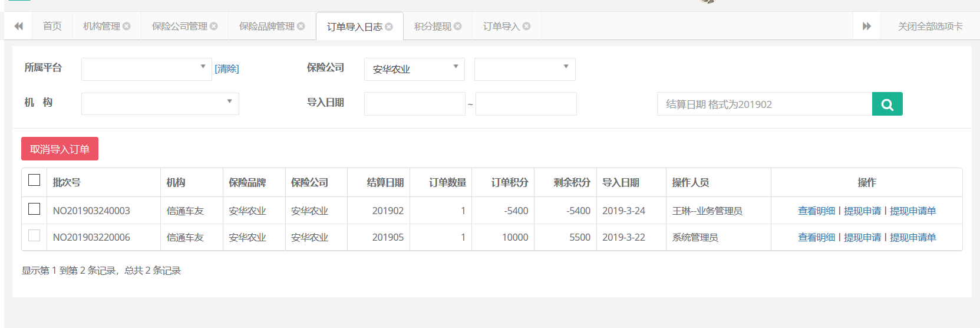Close the 积分提现 tab via its x icon
The height and width of the screenshot is (328, 980).
(457, 26)
